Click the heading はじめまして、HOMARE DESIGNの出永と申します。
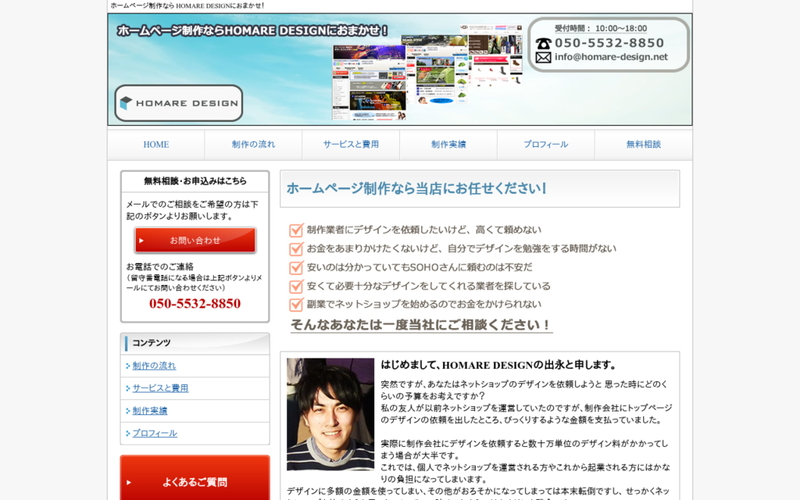 [x=499, y=365]
